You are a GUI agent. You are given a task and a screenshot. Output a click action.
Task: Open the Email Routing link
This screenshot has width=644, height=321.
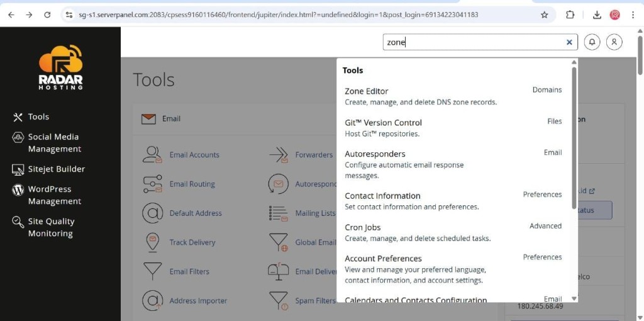click(x=192, y=184)
